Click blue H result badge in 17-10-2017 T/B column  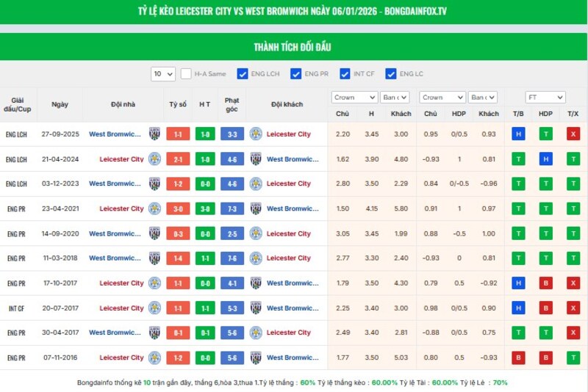519,283
